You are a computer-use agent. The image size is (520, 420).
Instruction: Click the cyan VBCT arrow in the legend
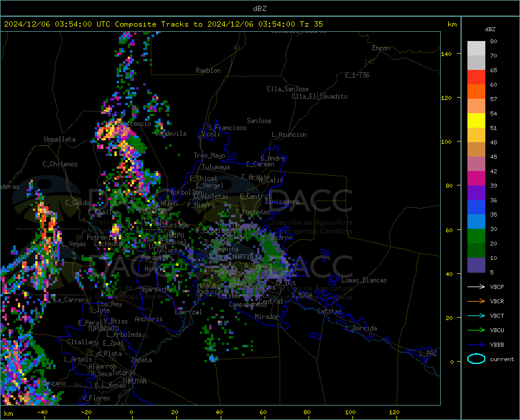476,315
